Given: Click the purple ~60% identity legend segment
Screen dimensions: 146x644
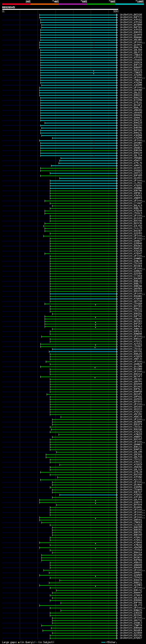Looking at the screenshot, I should (x=73, y=4).
